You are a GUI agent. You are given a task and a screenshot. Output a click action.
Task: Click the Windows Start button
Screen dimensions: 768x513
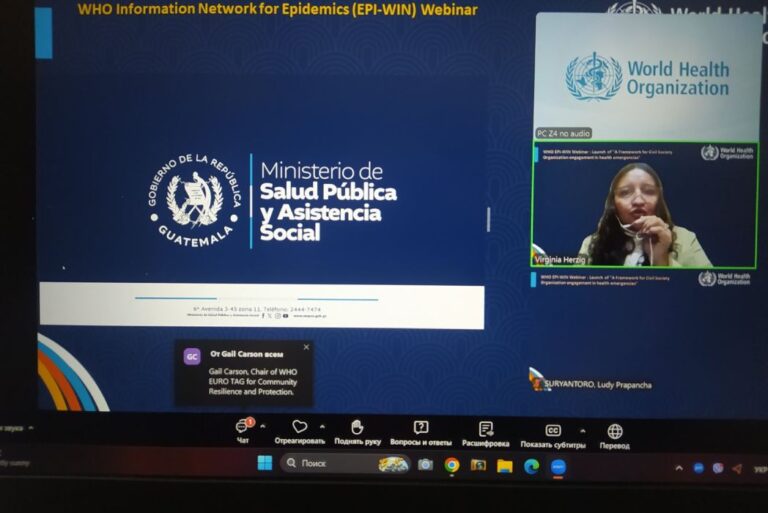pyautogui.click(x=264, y=463)
